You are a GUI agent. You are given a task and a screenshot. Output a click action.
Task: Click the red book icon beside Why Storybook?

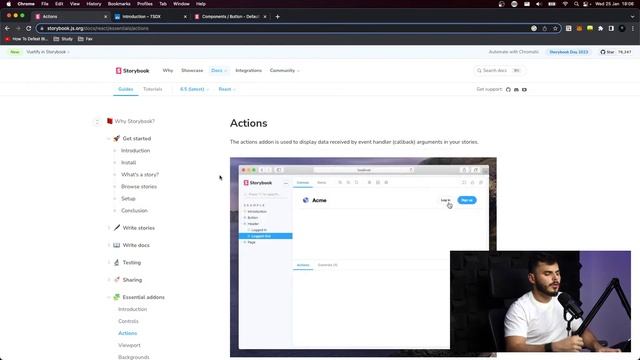coord(109,121)
